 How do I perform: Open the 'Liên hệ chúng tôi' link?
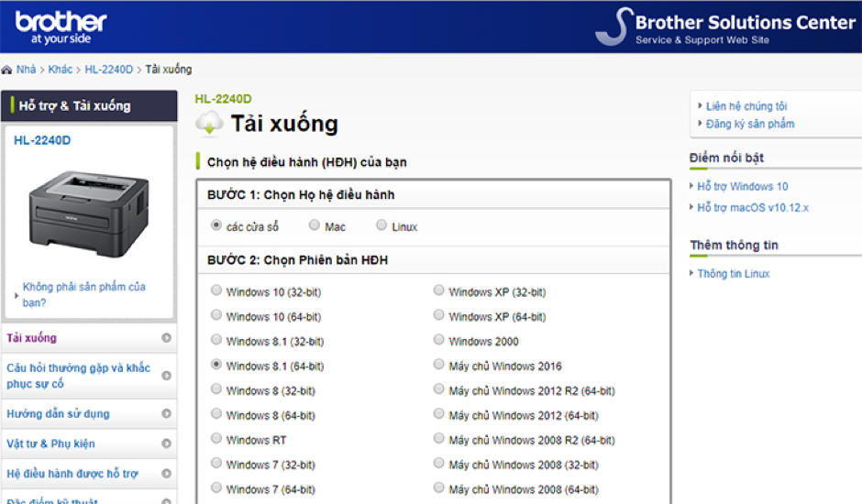pyautogui.click(x=746, y=106)
